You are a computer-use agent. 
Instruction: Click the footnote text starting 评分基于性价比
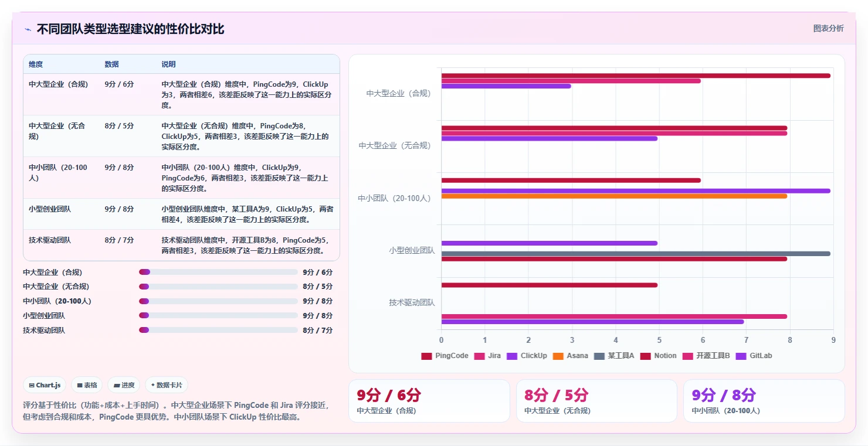(x=177, y=411)
